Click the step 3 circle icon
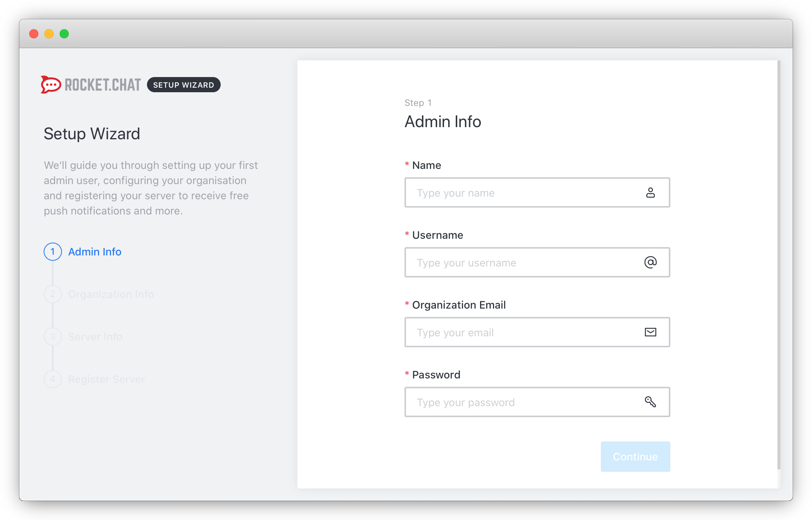This screenshot has width=812, height=520. [x=53, y=337]
